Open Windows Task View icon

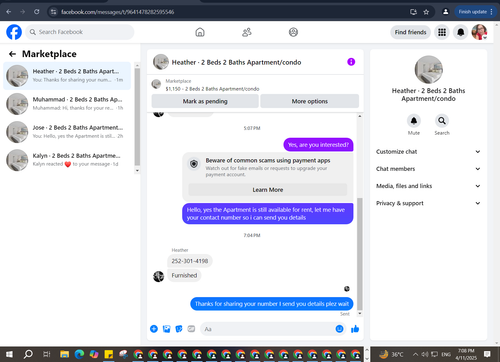[47, 354]
